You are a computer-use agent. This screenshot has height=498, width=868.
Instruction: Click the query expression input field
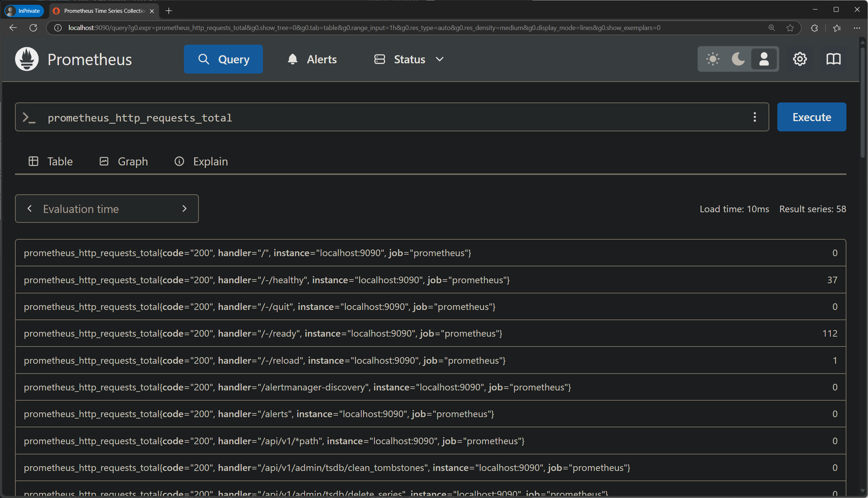(392, 117)
